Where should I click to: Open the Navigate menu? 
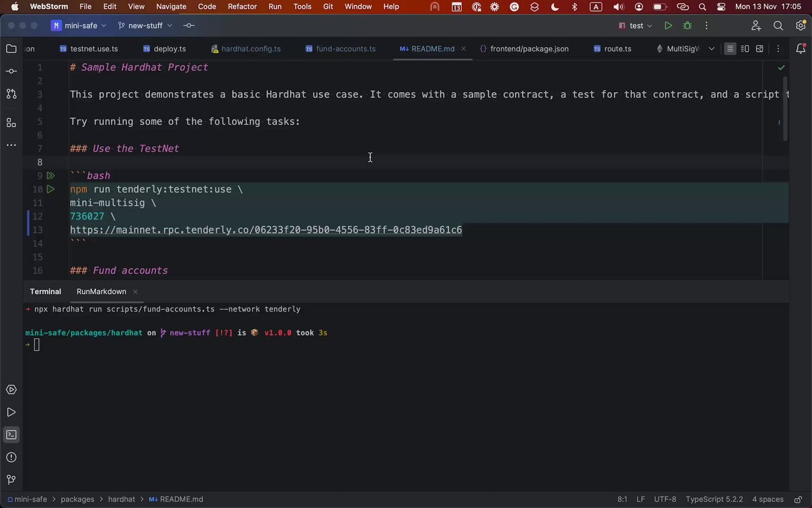click(x=171, y=7)
